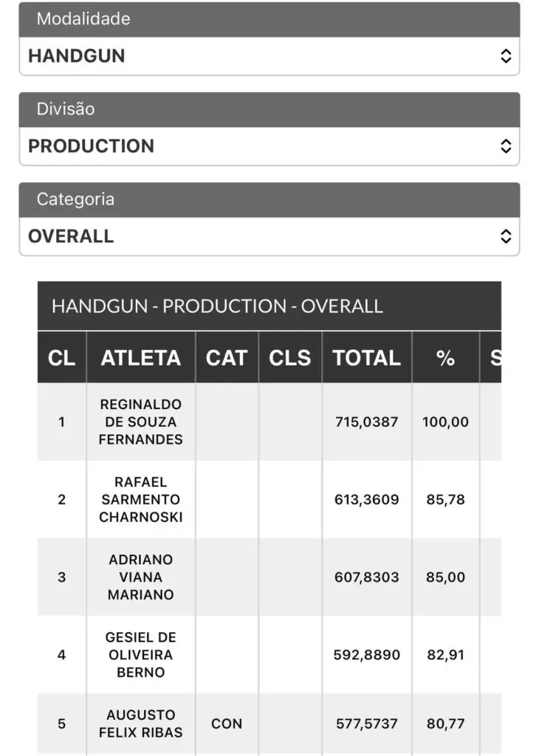The height and width of the screenshot is (756, 539).
Task: Click the HANDGUN - PRODUCTION - OVERALL table title
Action: (217, 306)
